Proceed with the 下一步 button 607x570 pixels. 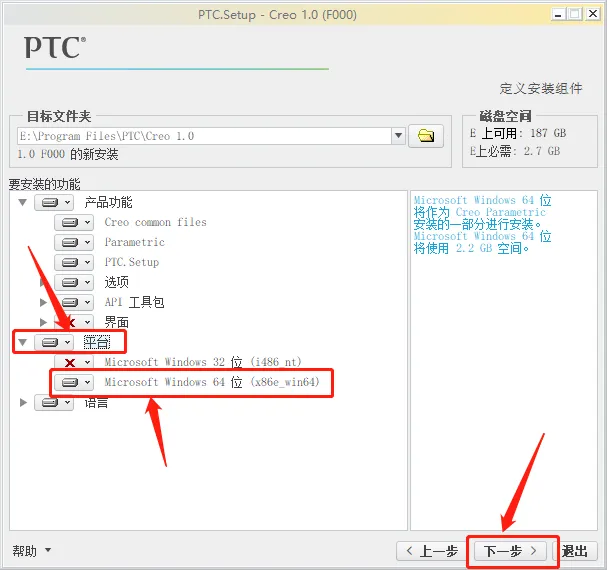pos(510,551)
